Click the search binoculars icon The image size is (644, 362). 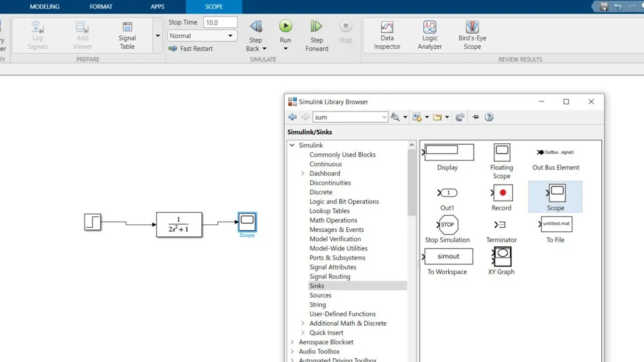pos(395,117)
